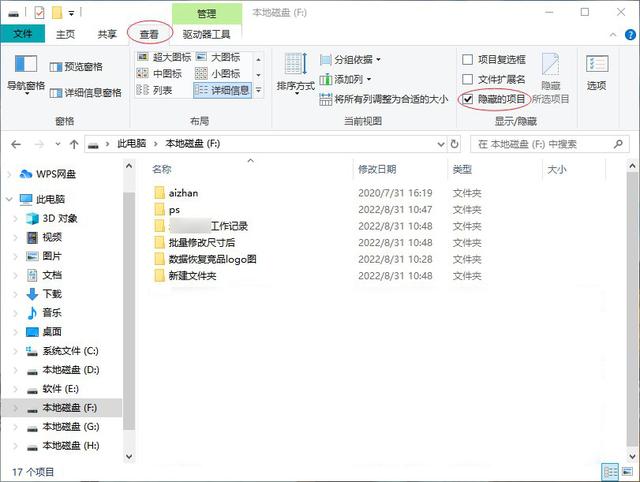Select Extra large icons layout
The image size is (640, 482).
coord(164,58)
